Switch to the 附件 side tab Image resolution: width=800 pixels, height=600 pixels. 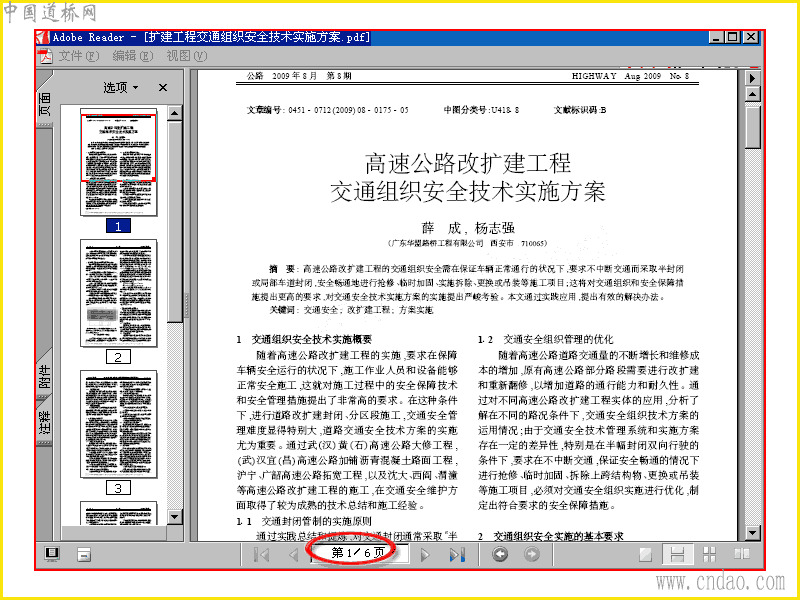pos(45,376)
